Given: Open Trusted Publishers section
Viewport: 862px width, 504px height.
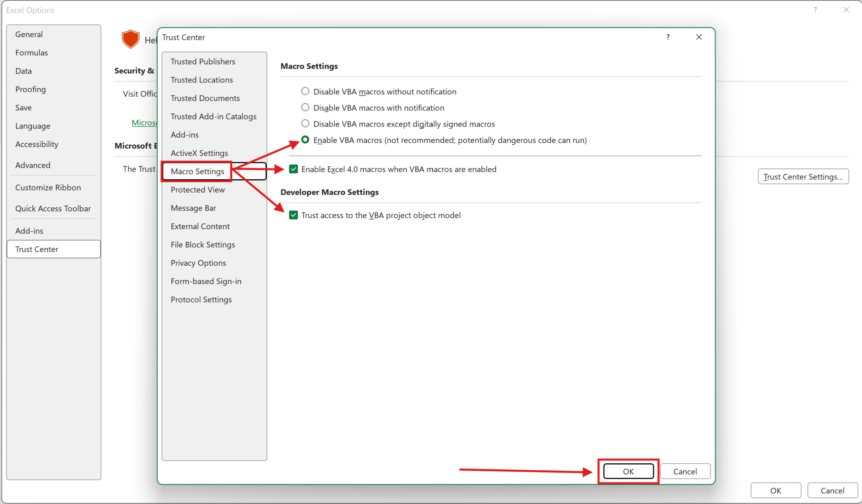Looking at the screenshot, I should tap(214, 62).
